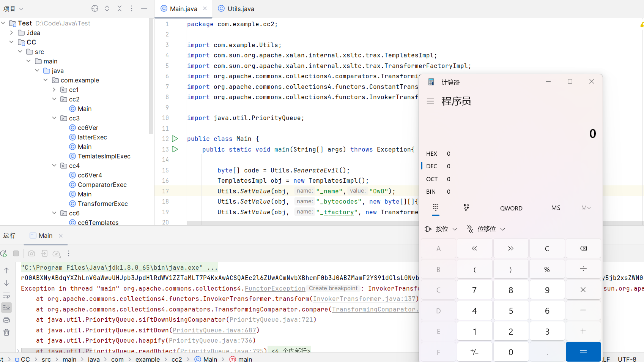Click calculator digit 7
The height and width of the screenshot is (362, 644).
(474, 290)
